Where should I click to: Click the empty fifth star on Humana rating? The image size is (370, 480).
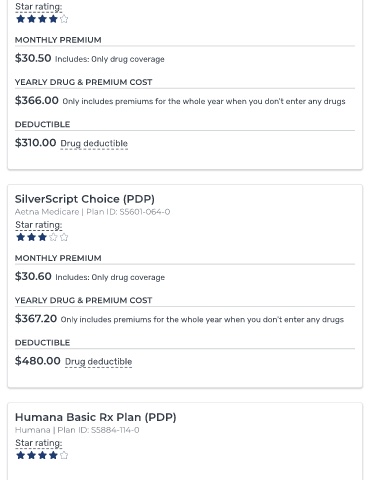(64, 455)
